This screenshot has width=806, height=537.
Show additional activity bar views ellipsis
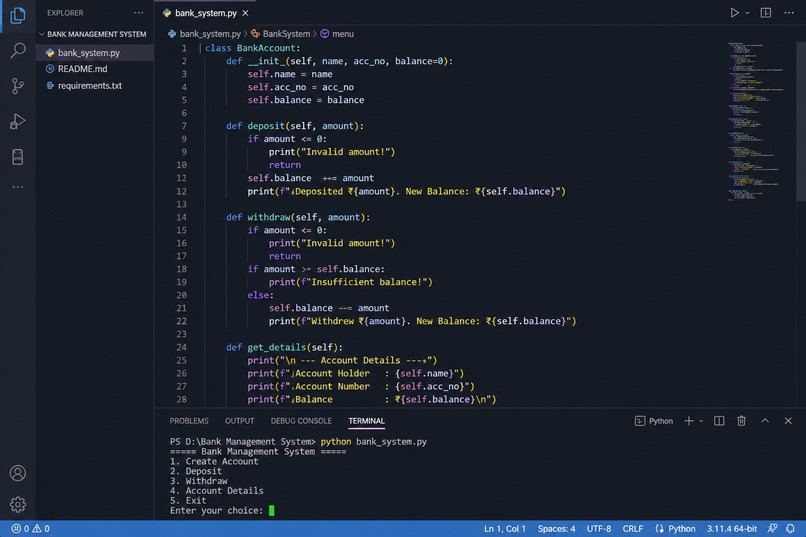click(x=17, y=187)
